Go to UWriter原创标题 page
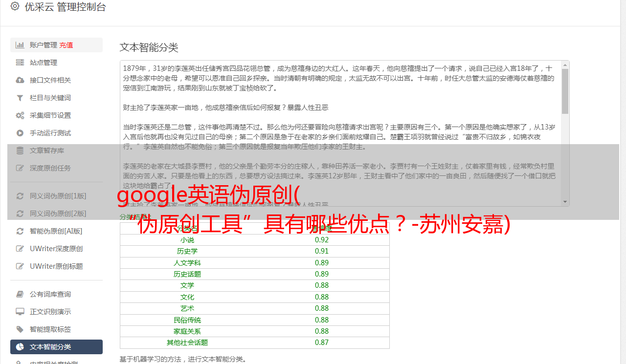 [x=56, y=266]
